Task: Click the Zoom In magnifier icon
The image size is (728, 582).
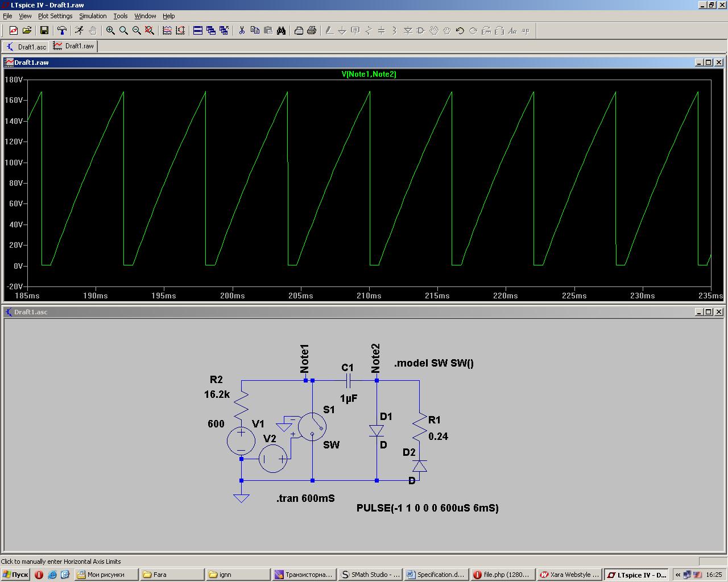Action: 110,31
